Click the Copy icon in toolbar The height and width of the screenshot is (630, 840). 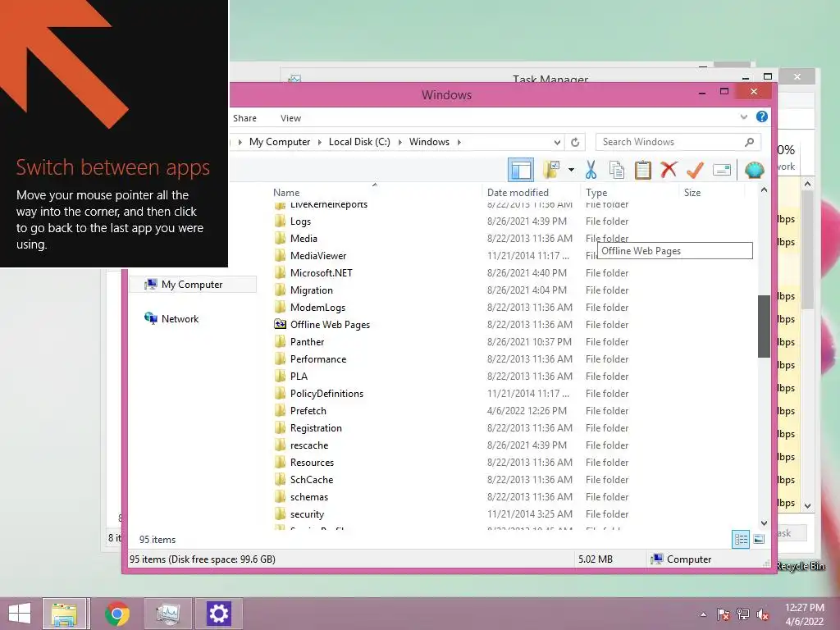[x=617, y=170]
